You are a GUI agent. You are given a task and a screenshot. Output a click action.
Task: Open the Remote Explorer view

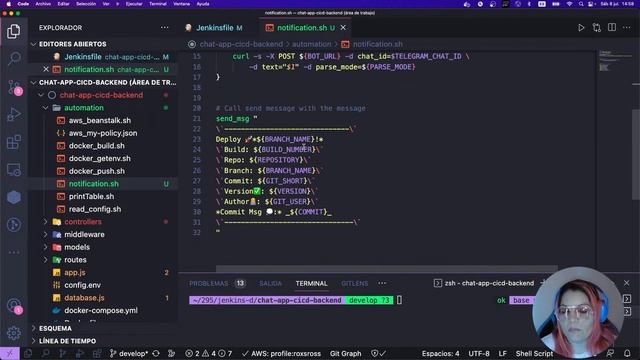[13, 170]
